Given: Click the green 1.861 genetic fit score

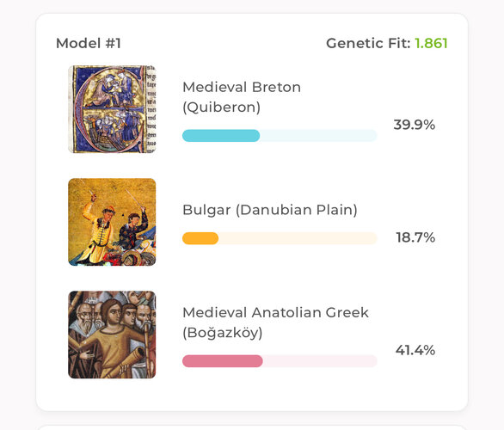Looking at the screenshot, I should pyautogui.click(x=431, y=43).
